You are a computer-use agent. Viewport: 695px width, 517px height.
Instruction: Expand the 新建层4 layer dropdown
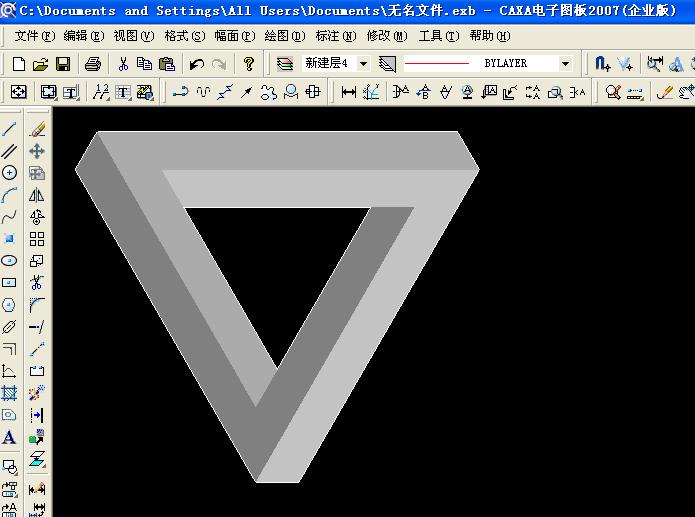[363, 64]
